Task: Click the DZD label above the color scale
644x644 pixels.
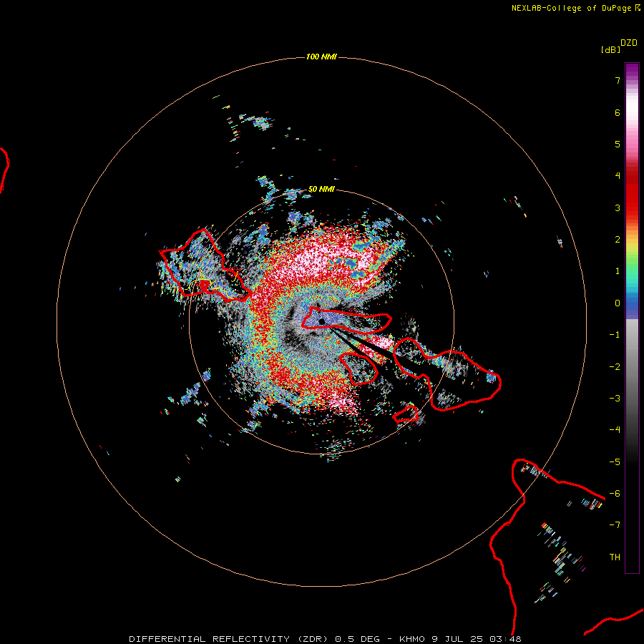Action: coord(629,43)
